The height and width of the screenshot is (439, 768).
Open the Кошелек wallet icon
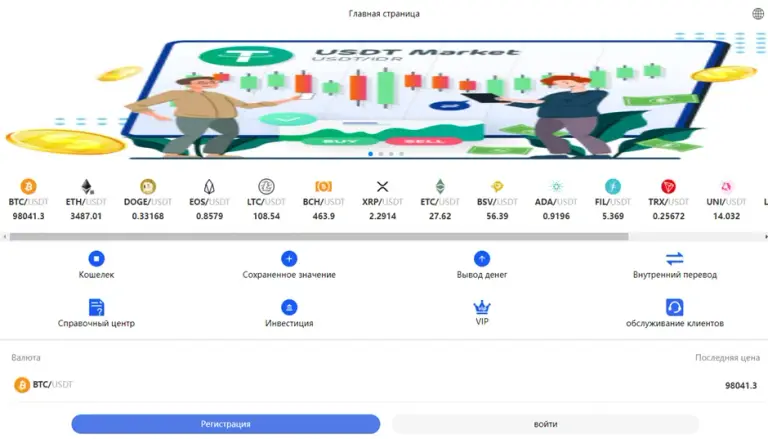click(x=96, y=258)
